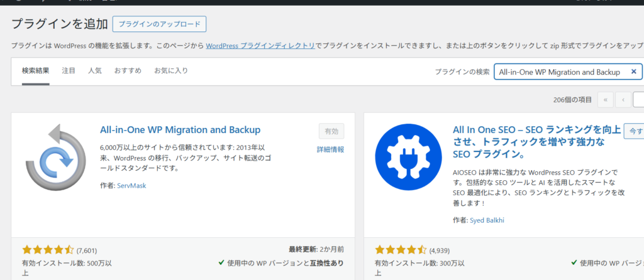Focus the プラグインの検索 input field

560,72
